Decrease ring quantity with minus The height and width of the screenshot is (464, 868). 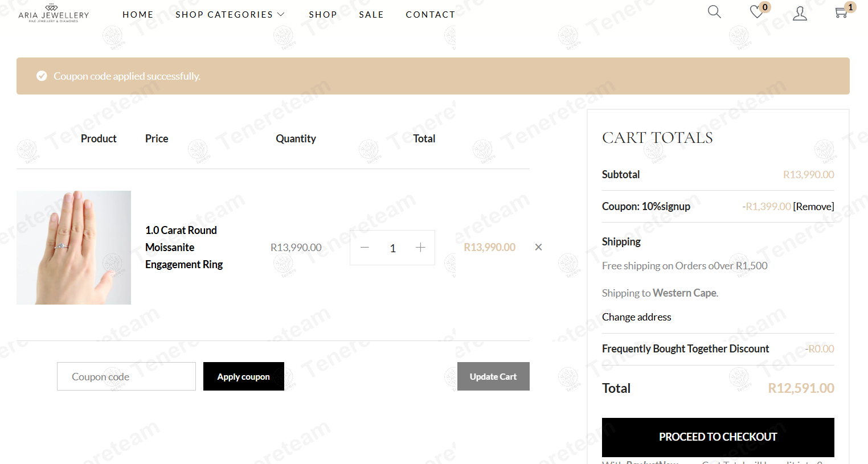[365, 248]
